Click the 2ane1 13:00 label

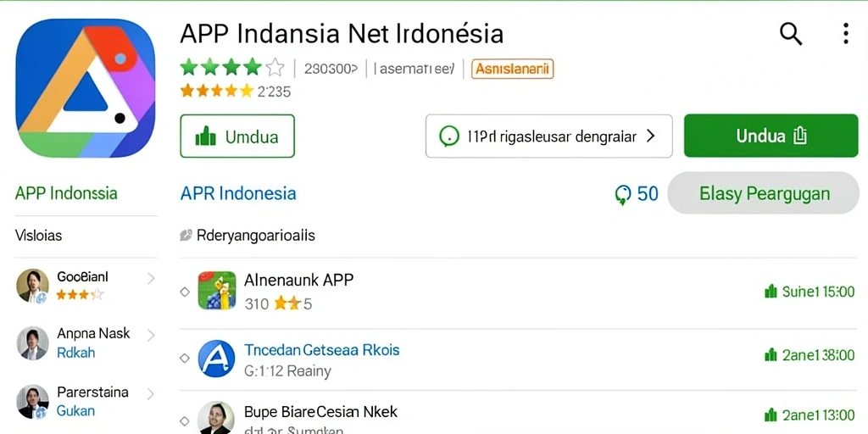[818, 415]
